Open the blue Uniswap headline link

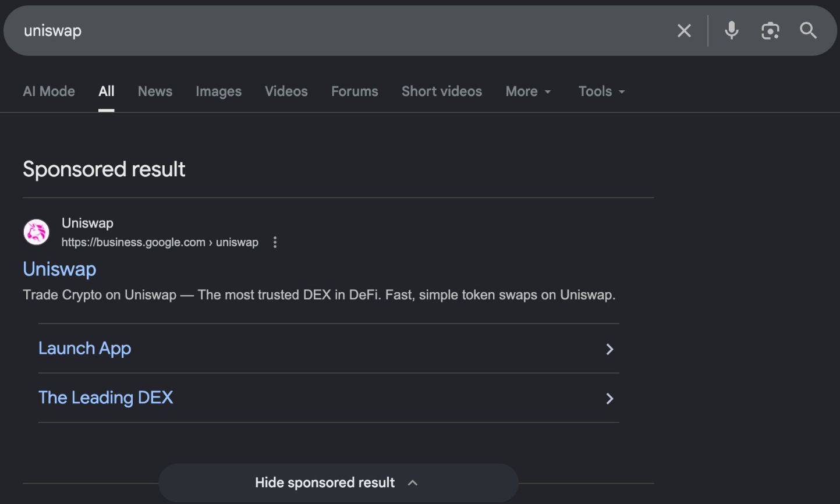59,269
